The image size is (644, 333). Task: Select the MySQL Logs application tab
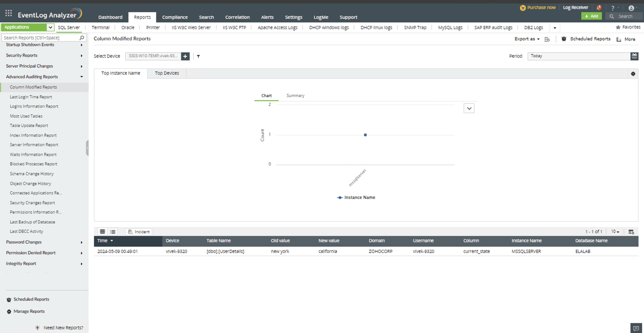pos(450,28)
